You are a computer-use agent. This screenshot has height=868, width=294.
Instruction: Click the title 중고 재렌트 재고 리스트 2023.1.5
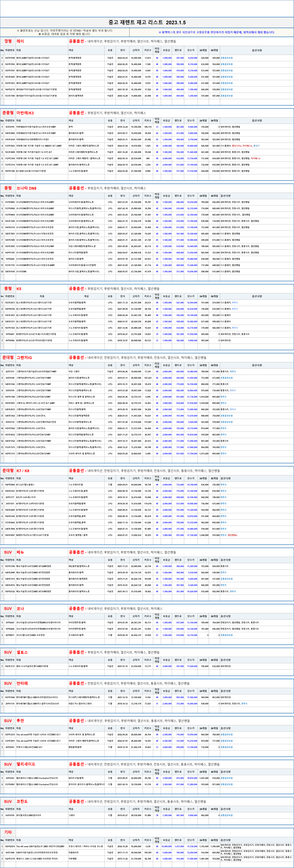click(147, 23)
